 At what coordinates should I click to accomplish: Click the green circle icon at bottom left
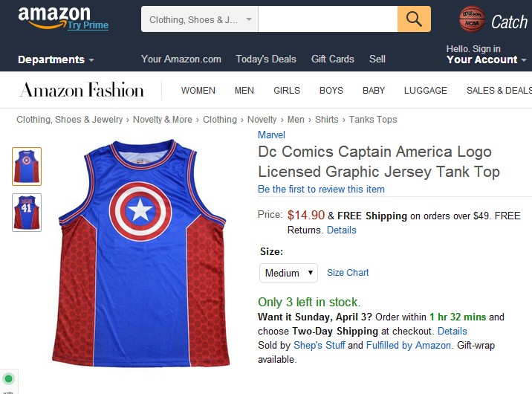pos(9,379)
